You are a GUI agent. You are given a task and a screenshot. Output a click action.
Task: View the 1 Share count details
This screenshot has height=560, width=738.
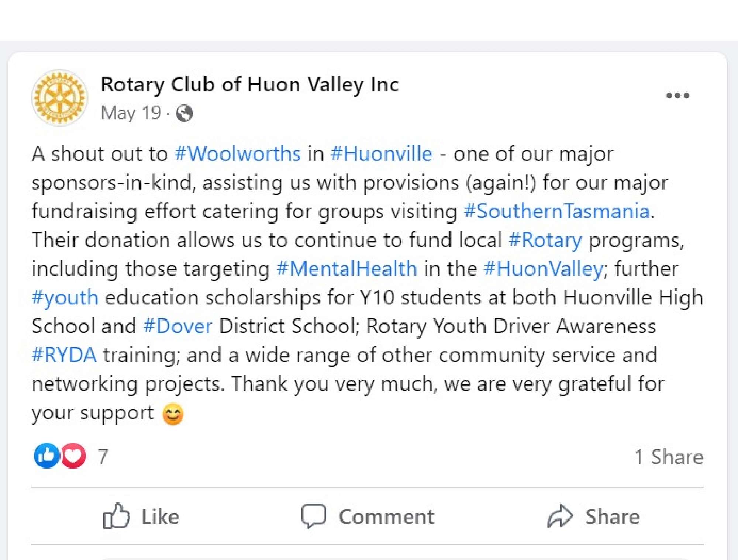668,457
